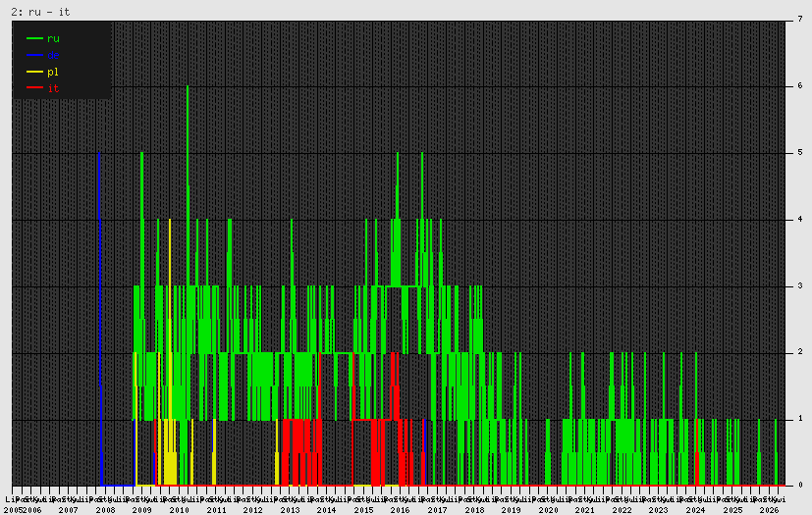Image resolution: width=812 pixels, height=515 pixels.
Task: Click the 2021 year label
Action: (584, 510)
